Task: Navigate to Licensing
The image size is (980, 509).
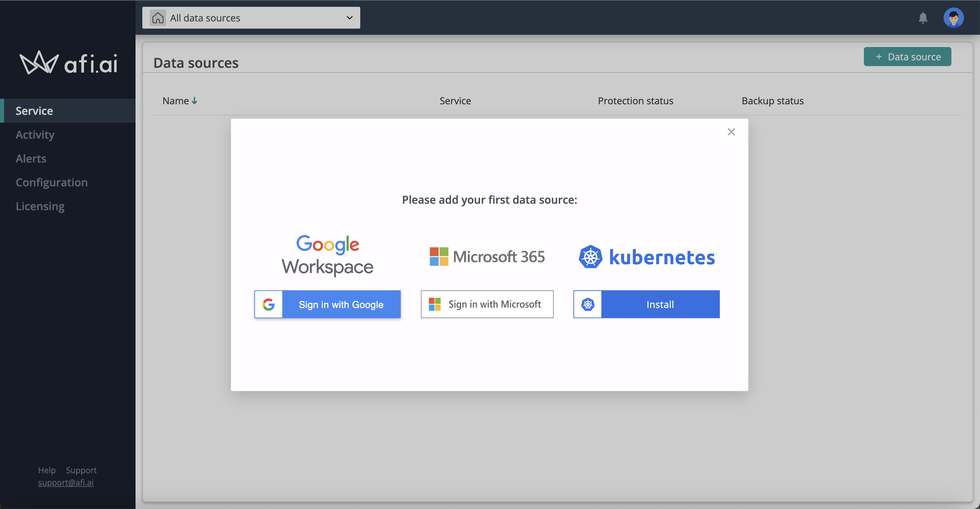Action: coord(40,206)
